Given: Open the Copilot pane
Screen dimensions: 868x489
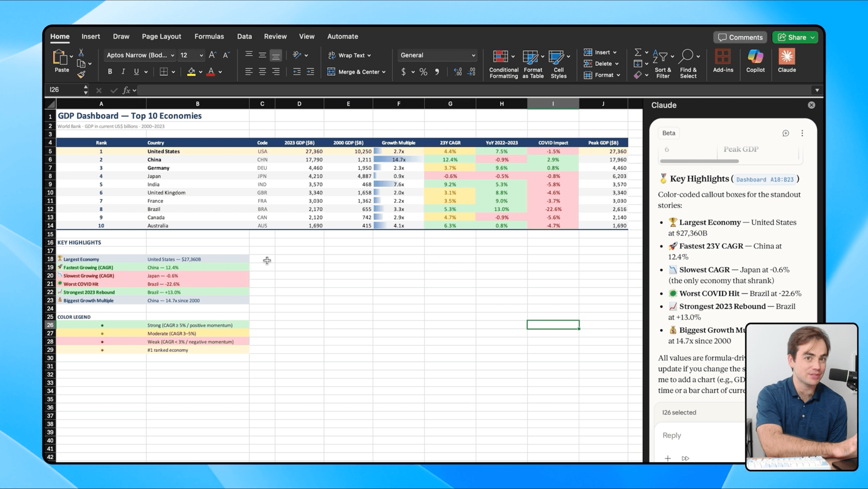Looking at the screenshot, I should pos(755,62).
